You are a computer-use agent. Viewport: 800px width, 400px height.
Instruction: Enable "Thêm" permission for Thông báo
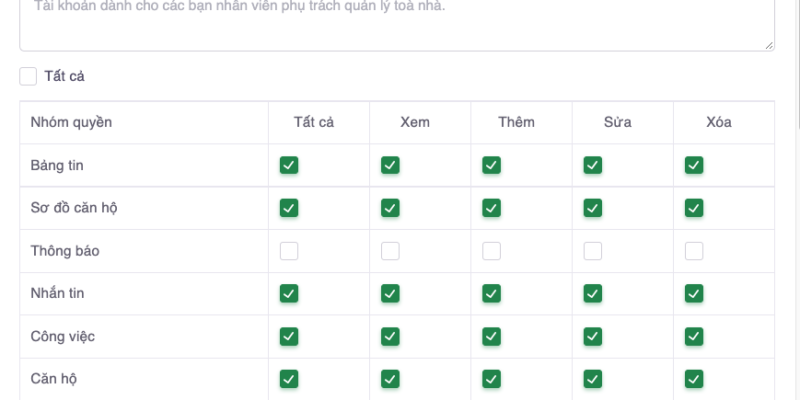click(x=491, y=251)
